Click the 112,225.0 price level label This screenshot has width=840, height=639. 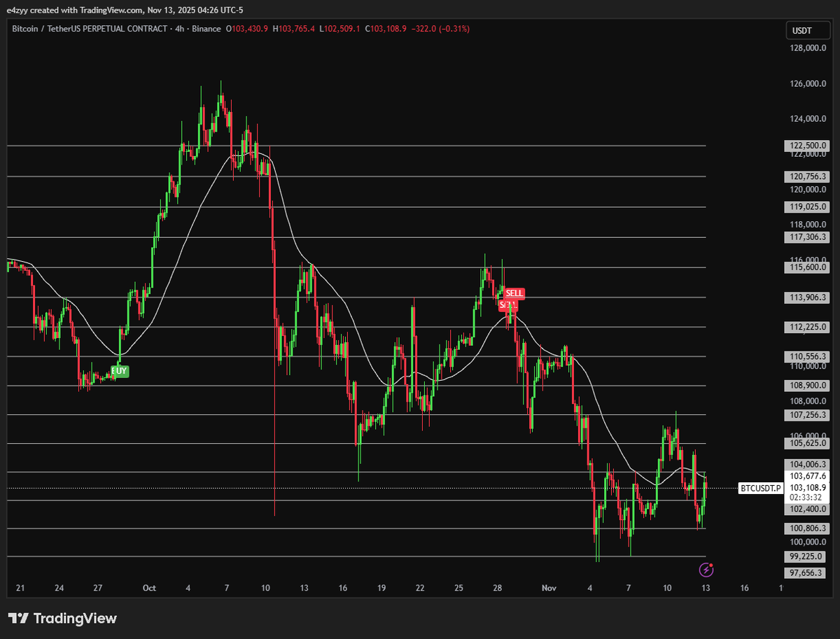pyautogui.click(x=807, y=327)
